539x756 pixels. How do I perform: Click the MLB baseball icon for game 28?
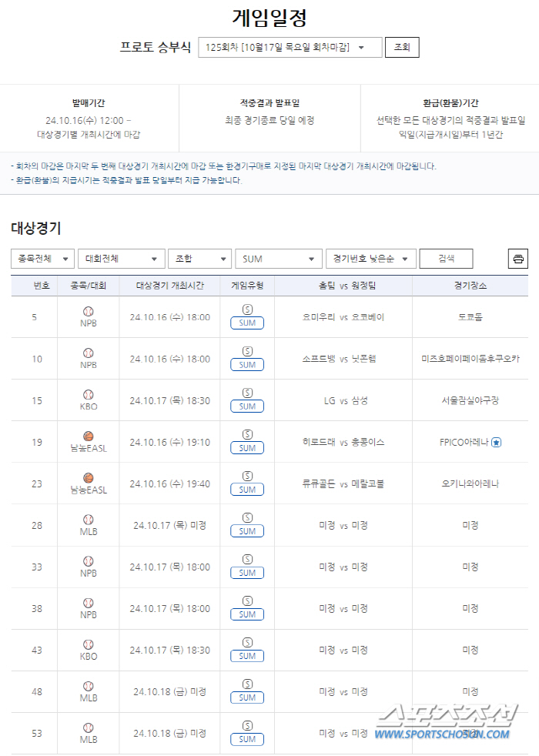(89, 520)
